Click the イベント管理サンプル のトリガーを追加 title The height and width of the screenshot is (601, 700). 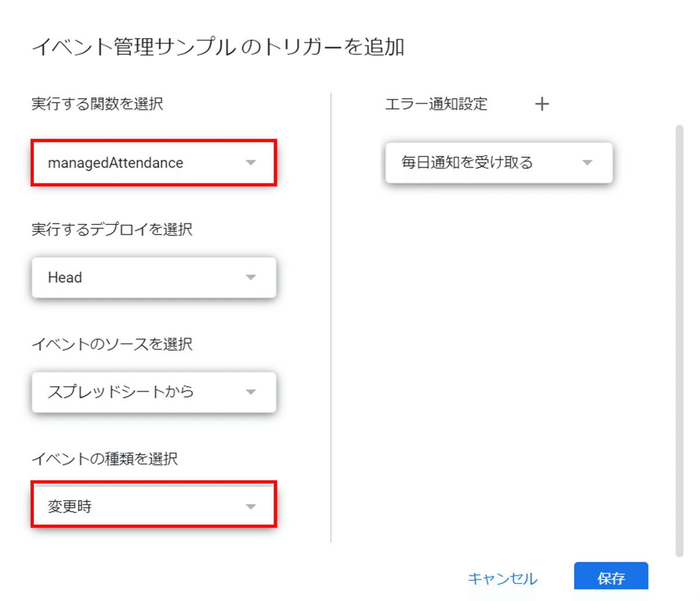[218, 47]
